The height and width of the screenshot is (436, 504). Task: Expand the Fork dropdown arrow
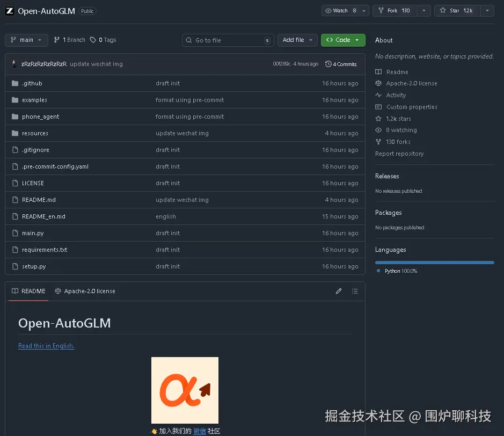click(424, 11)
